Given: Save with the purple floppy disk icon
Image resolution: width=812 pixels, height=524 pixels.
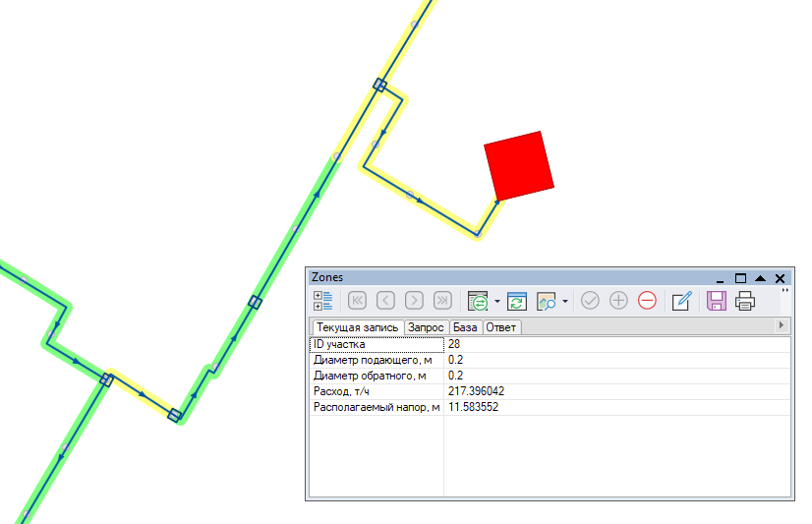Looking at the screenshot, I should point(717,301).
